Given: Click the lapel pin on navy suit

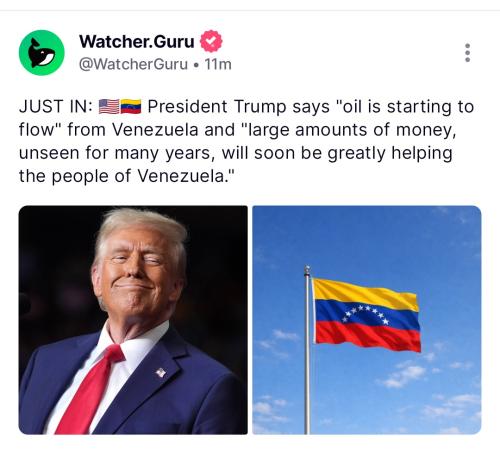Looking at the screenshot, I should 161,372.
